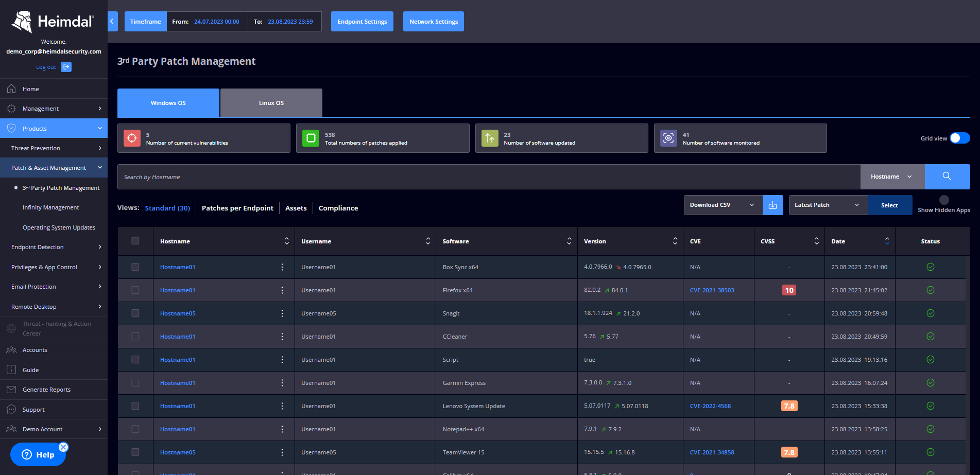Click the Help button
Viewport: 980px width, 475px height.
[38, 454]
